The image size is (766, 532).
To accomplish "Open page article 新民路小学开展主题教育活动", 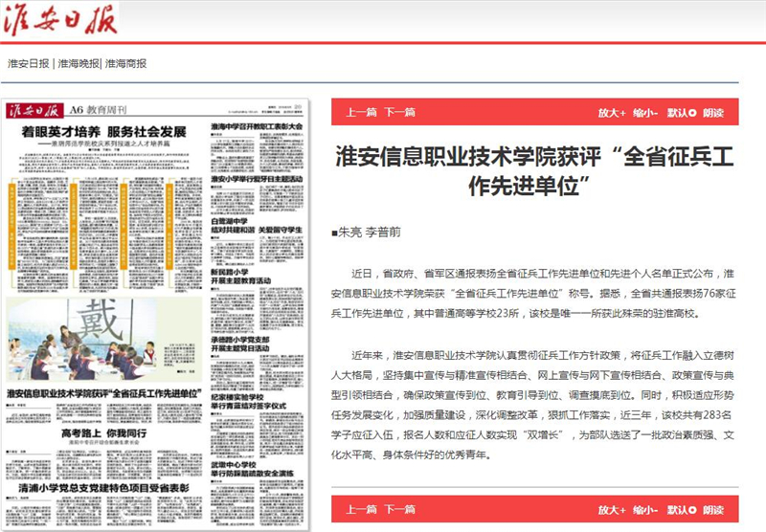I will click(x=241, y=277).
